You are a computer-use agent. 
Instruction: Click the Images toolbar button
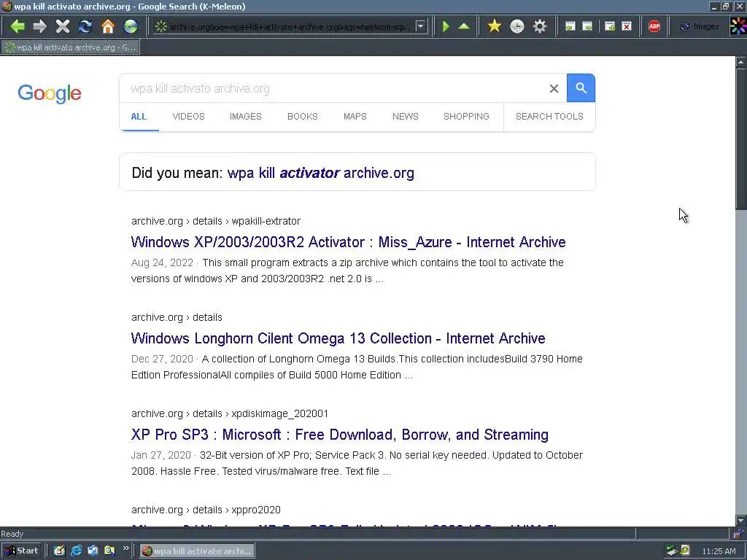tap(700, 27)
